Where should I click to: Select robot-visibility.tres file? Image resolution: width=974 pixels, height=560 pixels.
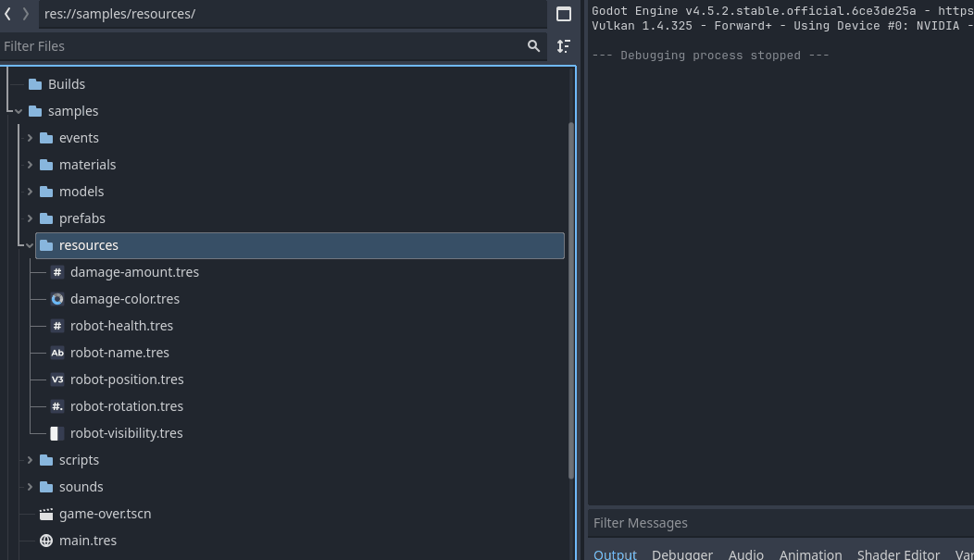(127, 433)
